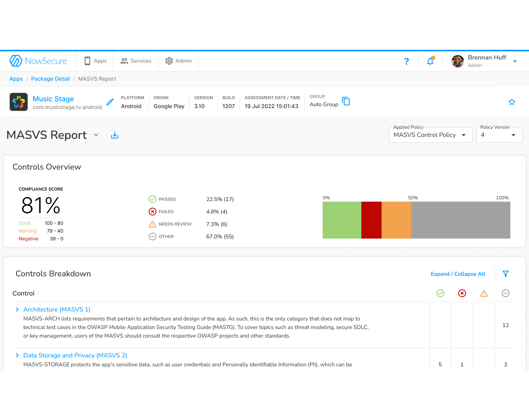Image resolution: width=529 pixels, height=420 pixels.
Task: Click the red failed segment of compliance bar
Action: point(371,220)
